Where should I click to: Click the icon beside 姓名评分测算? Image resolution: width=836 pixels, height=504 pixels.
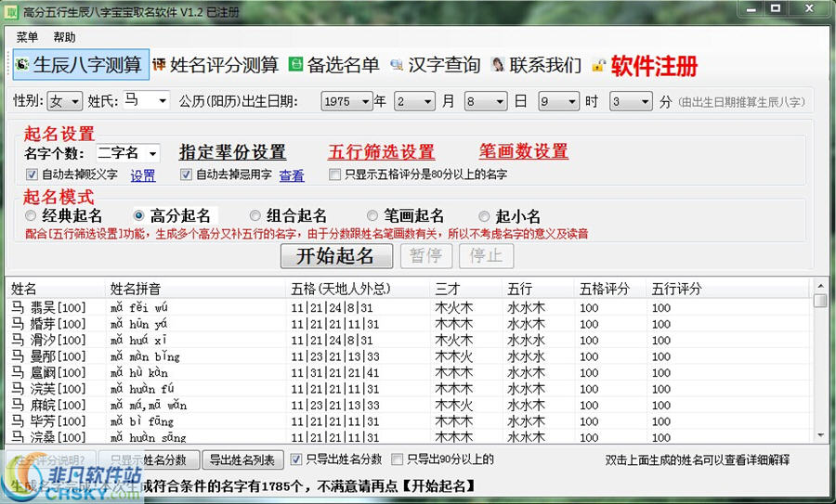tap(159, 64)
